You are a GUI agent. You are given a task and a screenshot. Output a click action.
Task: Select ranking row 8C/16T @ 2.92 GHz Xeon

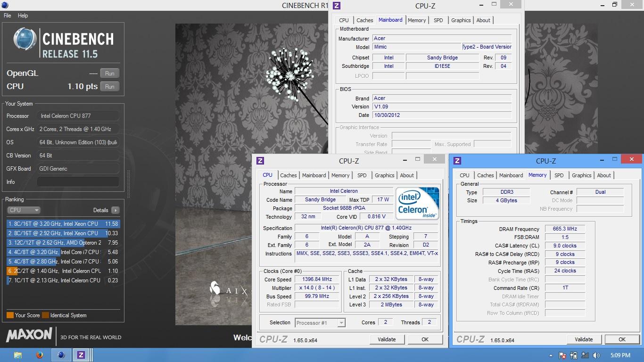click(x=63, y=233)
